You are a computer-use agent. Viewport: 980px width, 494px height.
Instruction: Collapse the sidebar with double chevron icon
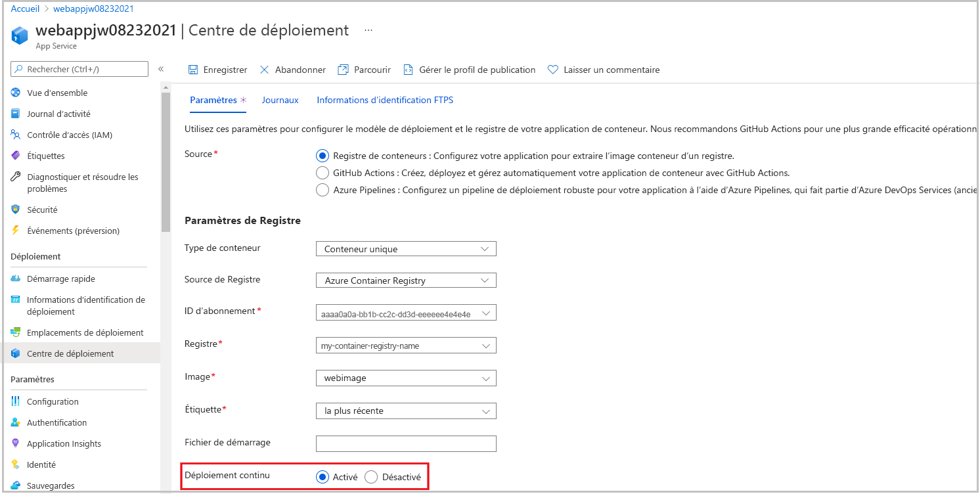[x=161, y=69]
